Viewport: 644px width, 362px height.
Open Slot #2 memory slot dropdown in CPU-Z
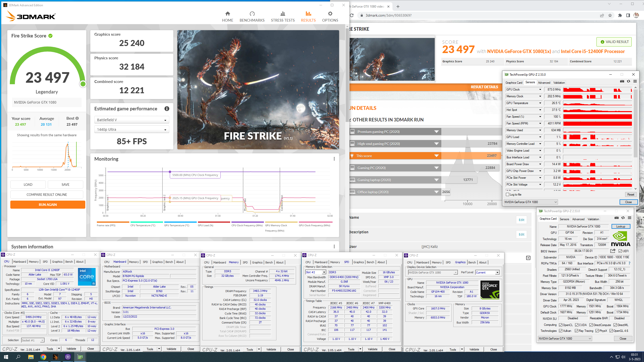pyautogui.click(x=316, y=272)
